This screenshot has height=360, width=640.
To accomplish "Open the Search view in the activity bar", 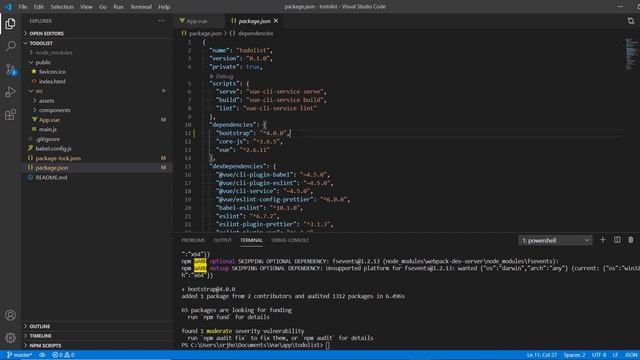I will point(10,46).
